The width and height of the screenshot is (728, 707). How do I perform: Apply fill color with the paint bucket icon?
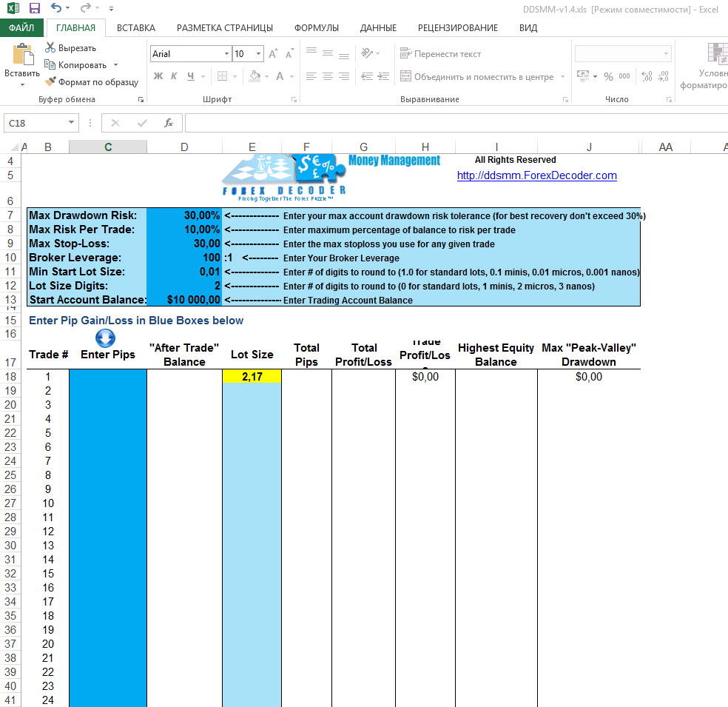[255, 76]
